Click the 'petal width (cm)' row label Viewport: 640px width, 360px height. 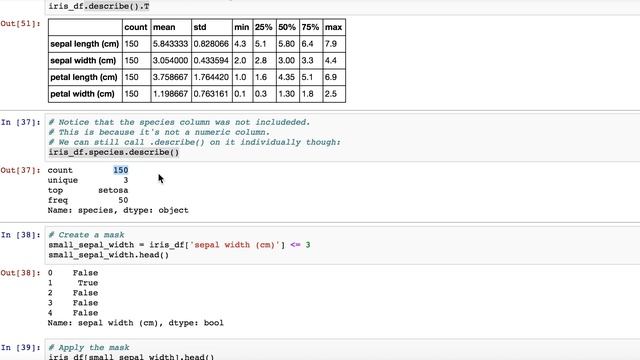point(82,94)
